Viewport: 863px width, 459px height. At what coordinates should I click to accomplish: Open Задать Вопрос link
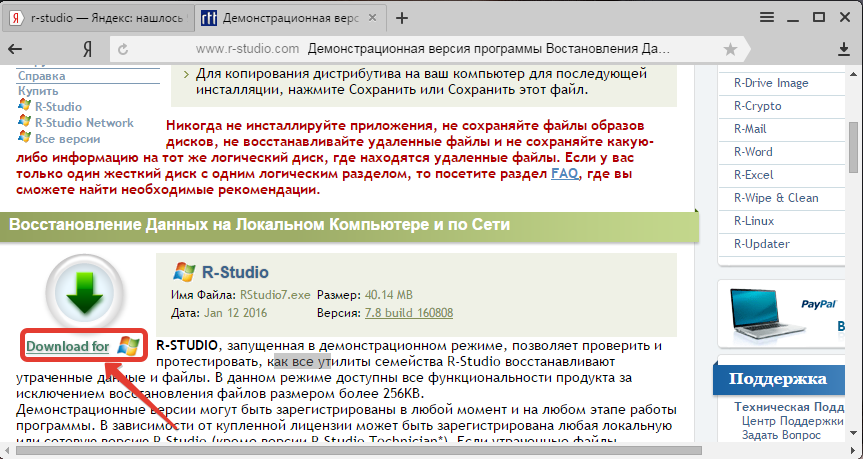[x=781, y=435]
